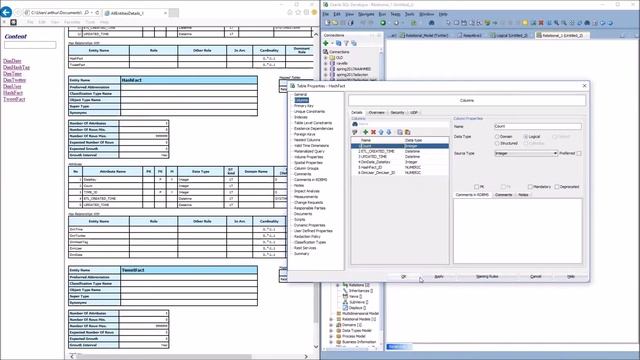Click Home icon in browser window
The image size is (640, 360).
290,13
